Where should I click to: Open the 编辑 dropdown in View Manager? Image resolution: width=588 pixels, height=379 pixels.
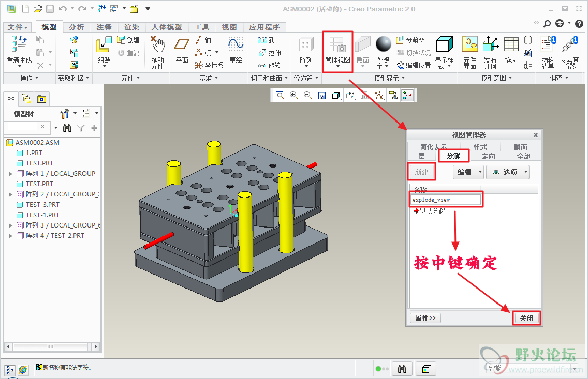[468, 172]
